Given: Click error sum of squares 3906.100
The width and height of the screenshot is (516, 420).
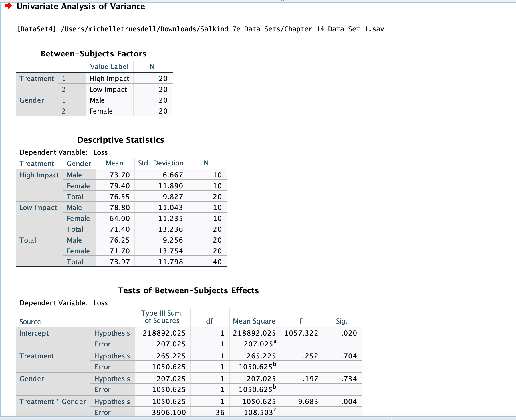Looking at the screenshot, I should tap(169, 412).
